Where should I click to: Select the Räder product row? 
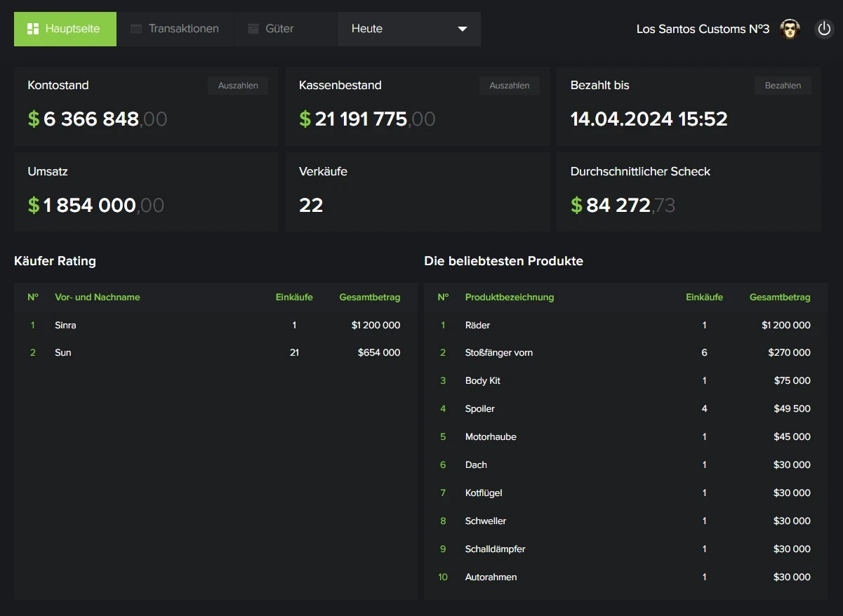coord(477,326)
